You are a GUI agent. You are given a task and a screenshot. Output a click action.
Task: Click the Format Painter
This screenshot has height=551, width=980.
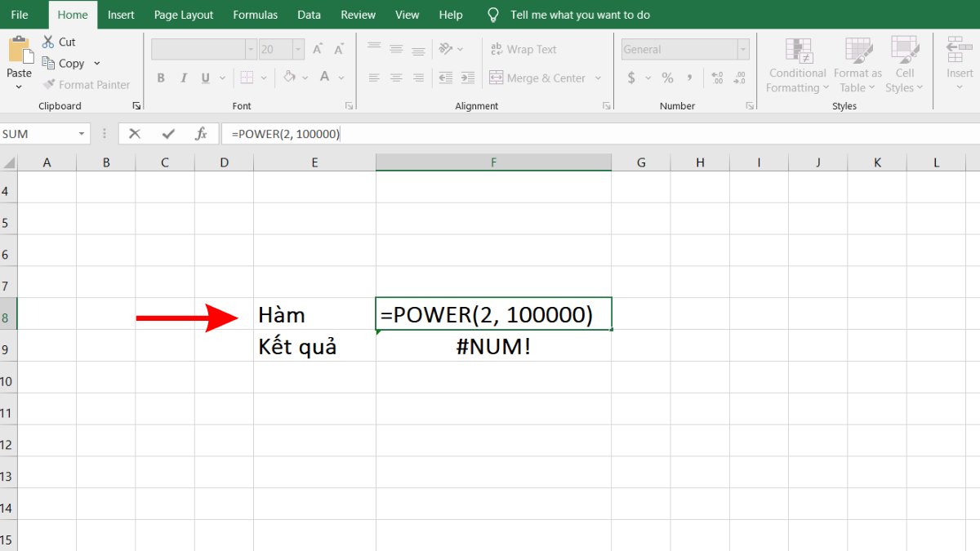[x=85, y=84]
